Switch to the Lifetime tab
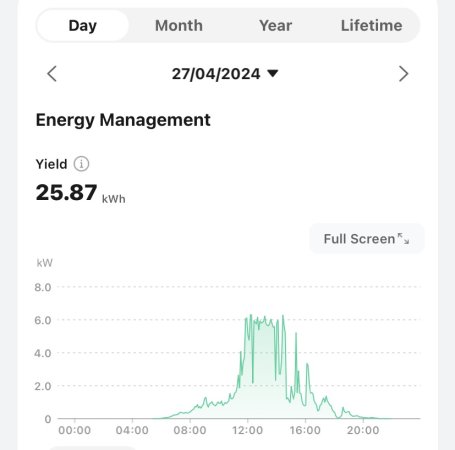This screenshot has width=455, height=450. pos(371,26)
